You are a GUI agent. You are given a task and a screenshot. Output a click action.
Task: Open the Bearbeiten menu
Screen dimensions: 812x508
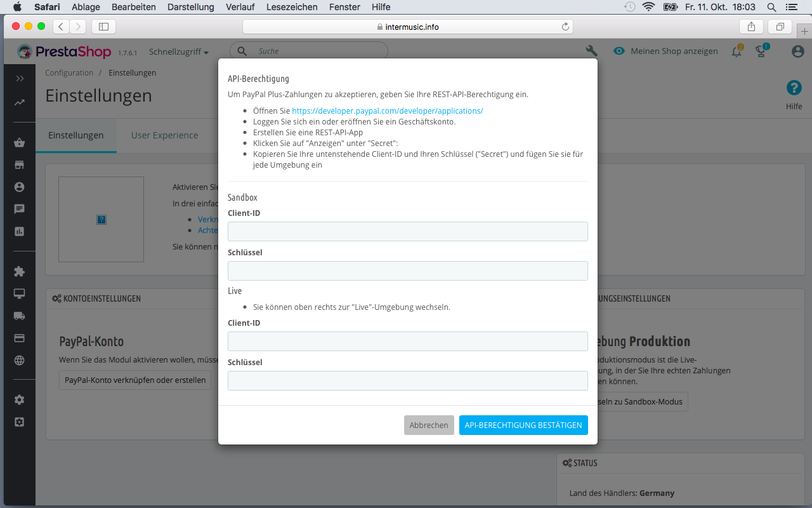tap(134, 7)
